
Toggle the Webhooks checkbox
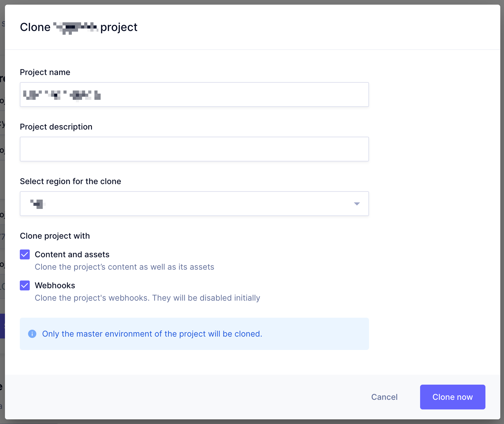click(x=25, y=285)
